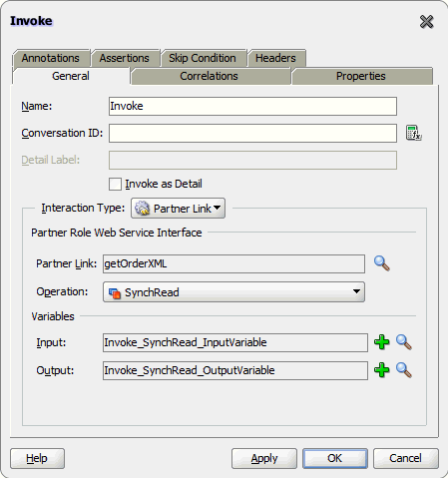Click the Apply button

click(x=264, y=458)
